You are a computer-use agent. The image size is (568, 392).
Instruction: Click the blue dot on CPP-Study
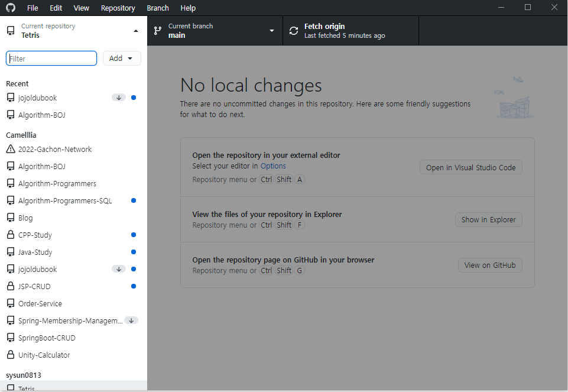(x=134, y=235)
